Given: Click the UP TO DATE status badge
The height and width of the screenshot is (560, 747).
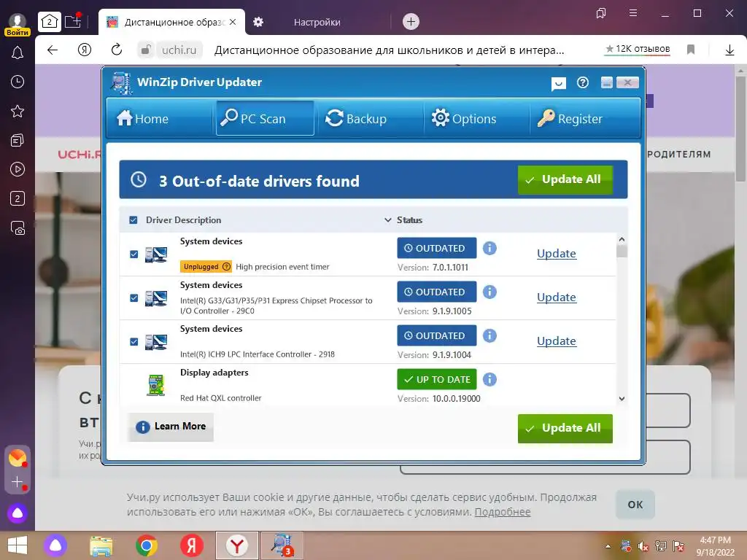Looking at the screenshot, I should tap(437, 379).
